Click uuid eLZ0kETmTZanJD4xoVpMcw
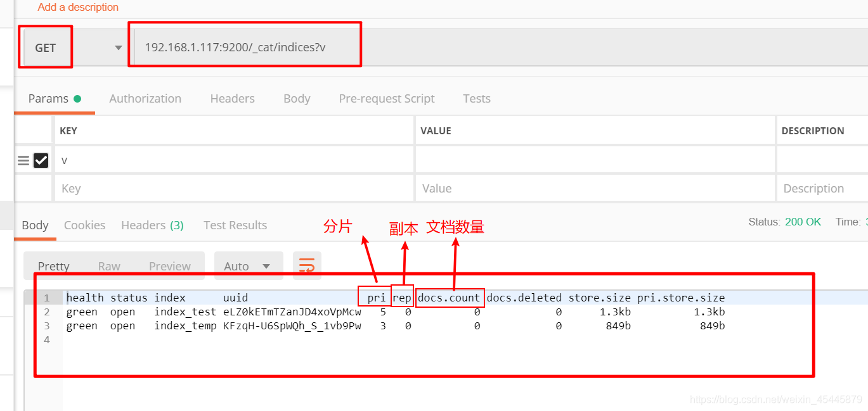The image size is (868, 411). coord(292,312)
